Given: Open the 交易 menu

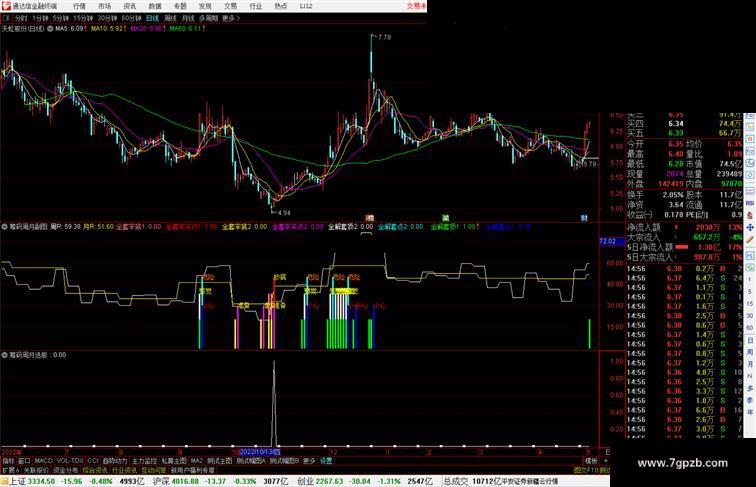Looking at the screenshot, I should pyautogui.click(x=230, y=6).
